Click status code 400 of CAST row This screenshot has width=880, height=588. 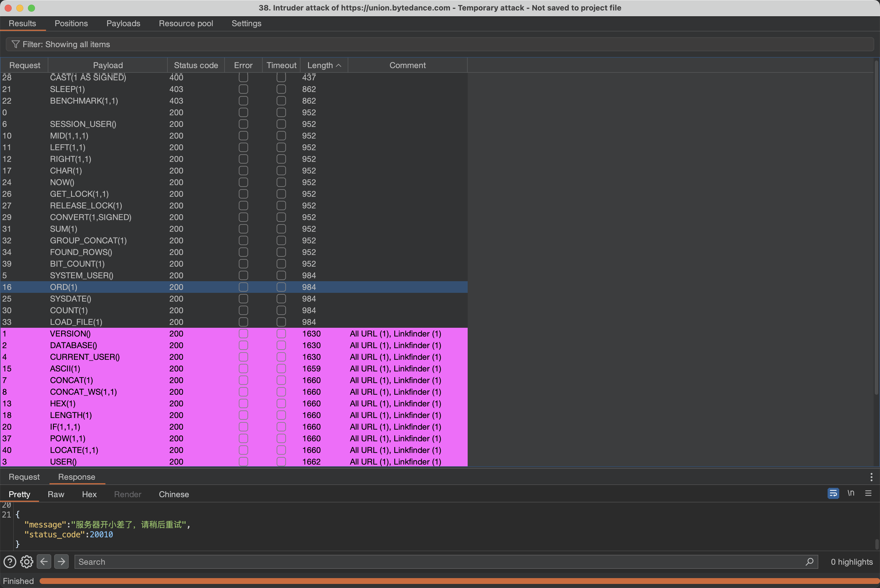176,78
